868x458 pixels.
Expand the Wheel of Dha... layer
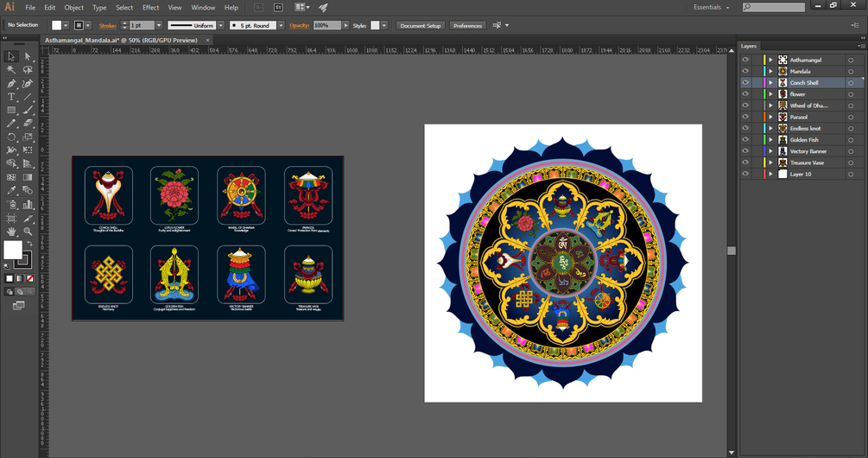(x=770, y=105)
